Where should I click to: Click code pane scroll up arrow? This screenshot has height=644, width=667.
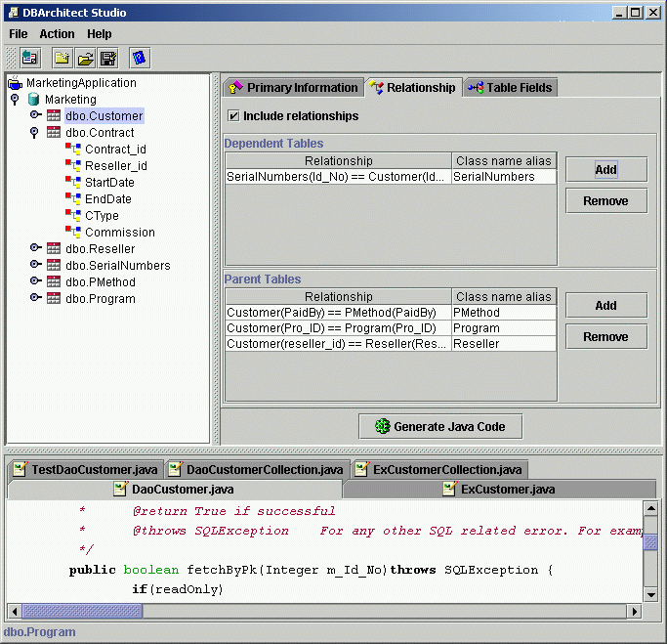point(650,508)
